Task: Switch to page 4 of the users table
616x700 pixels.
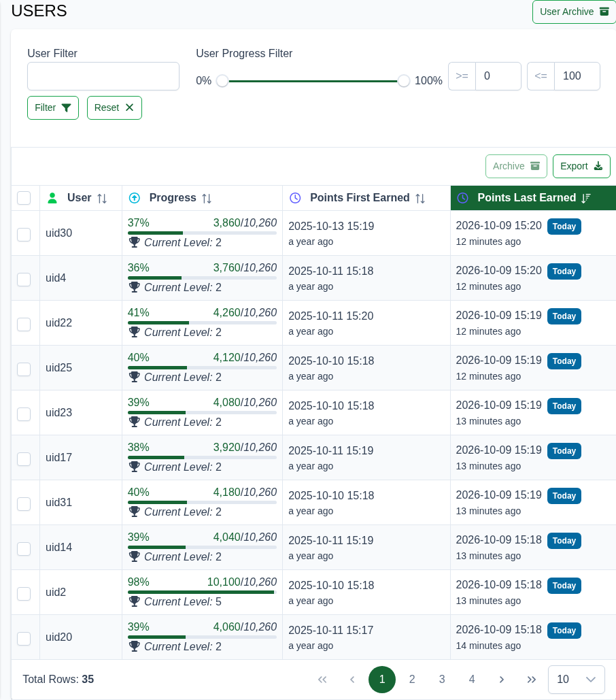Action: pos(471,680)
